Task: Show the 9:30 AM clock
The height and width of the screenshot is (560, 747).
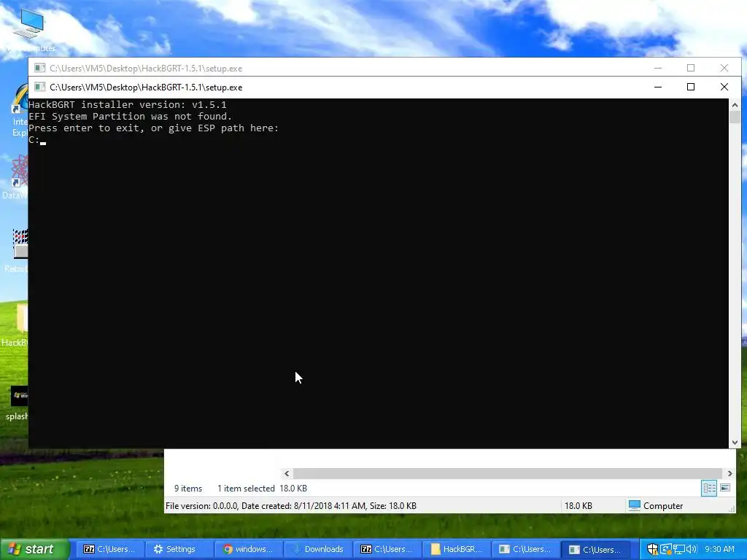Action: tap(719, 549)
